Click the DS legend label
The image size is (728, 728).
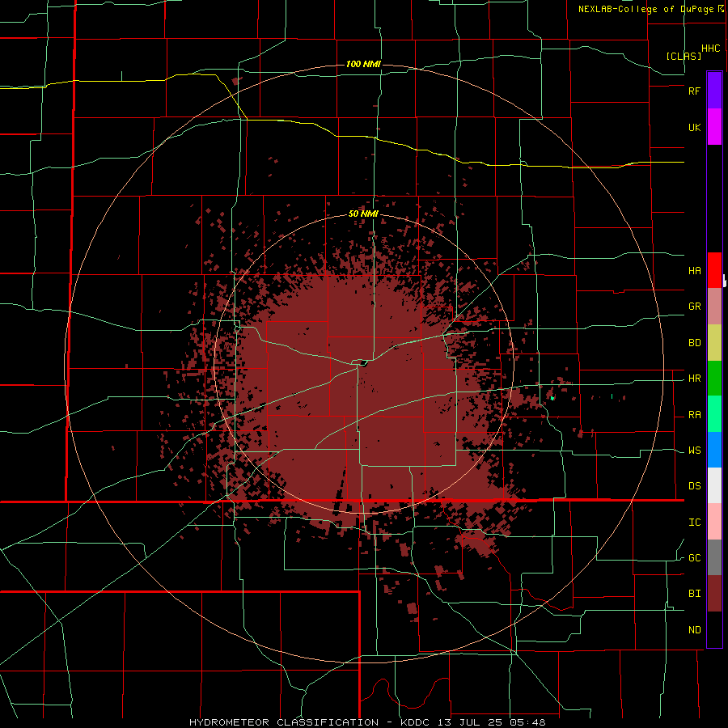coord(694,486)
